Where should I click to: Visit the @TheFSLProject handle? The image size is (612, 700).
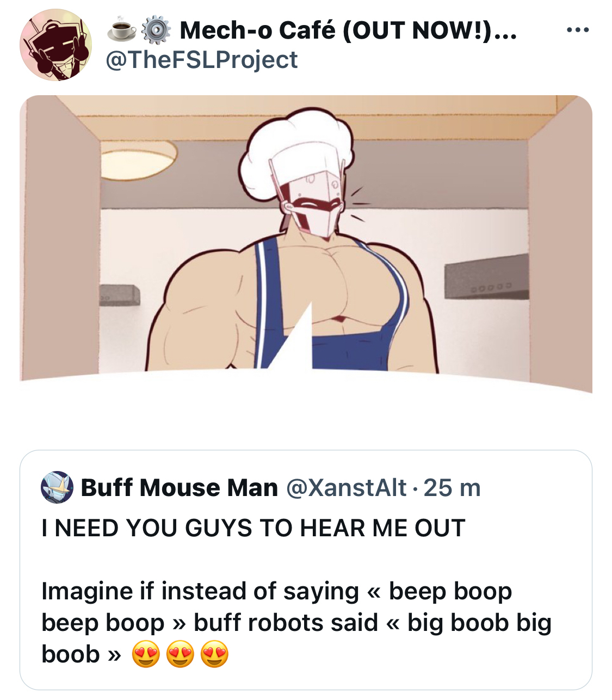point(201,60)
